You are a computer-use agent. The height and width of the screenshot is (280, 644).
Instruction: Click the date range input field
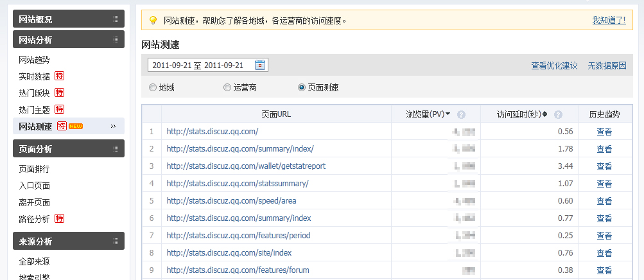pos(208,65)
